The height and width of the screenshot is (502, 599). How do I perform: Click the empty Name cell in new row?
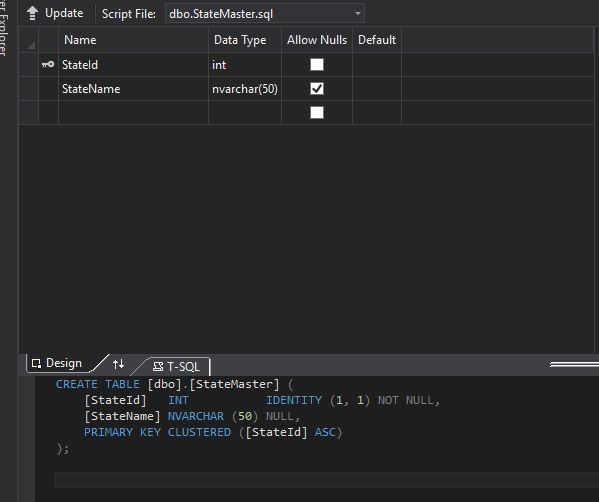[x=133, y=113]
